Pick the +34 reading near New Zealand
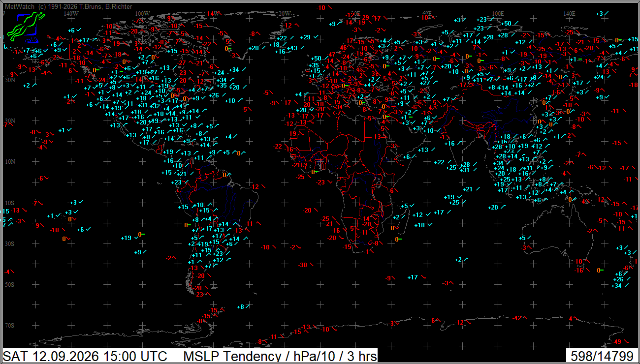This screenshot has height=364, width=640. point(616,285)
